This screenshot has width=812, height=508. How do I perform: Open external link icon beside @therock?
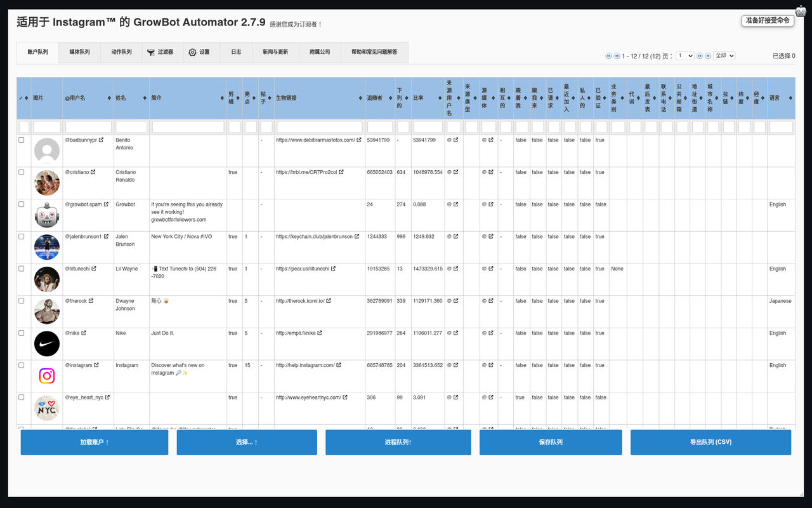91,301
